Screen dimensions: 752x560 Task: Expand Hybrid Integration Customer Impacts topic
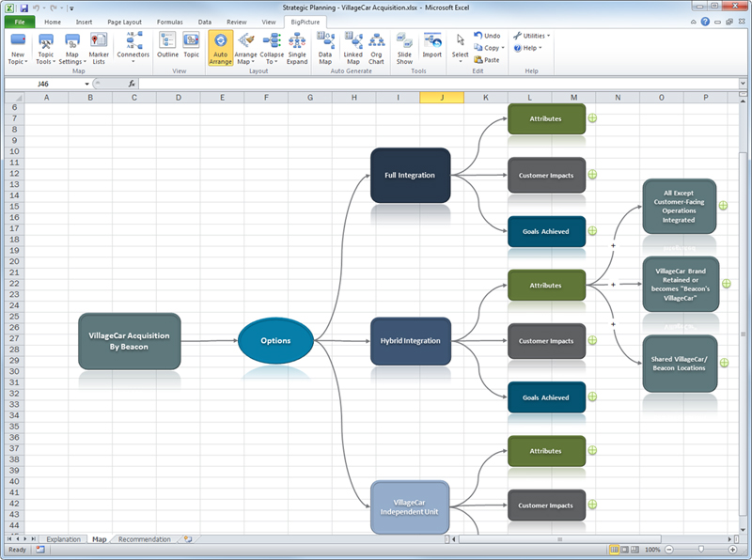593,340
